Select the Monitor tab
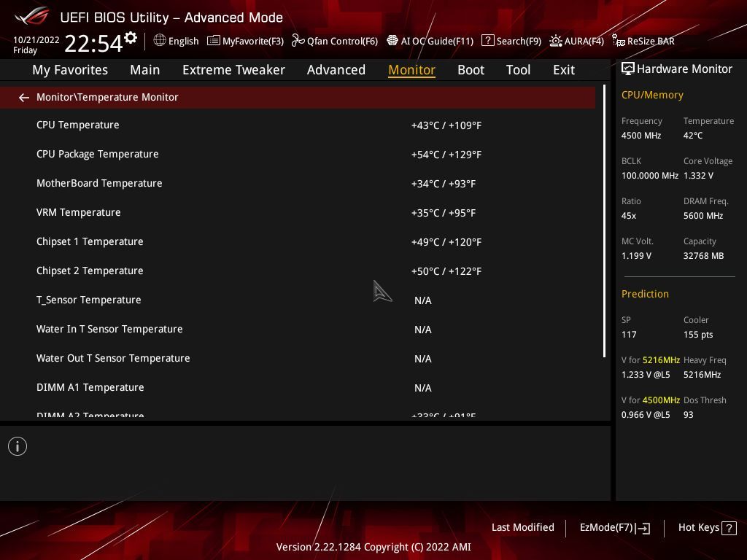 click(411, 70)
